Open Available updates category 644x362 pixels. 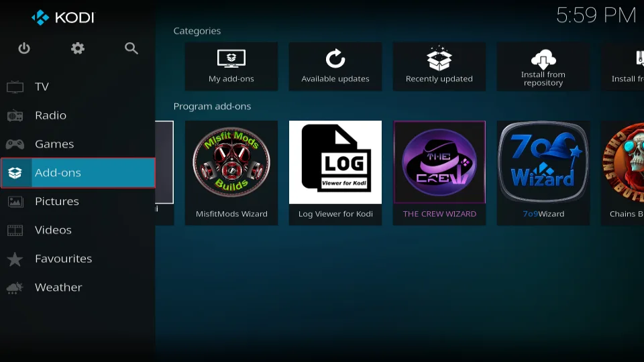click(335, 66)
